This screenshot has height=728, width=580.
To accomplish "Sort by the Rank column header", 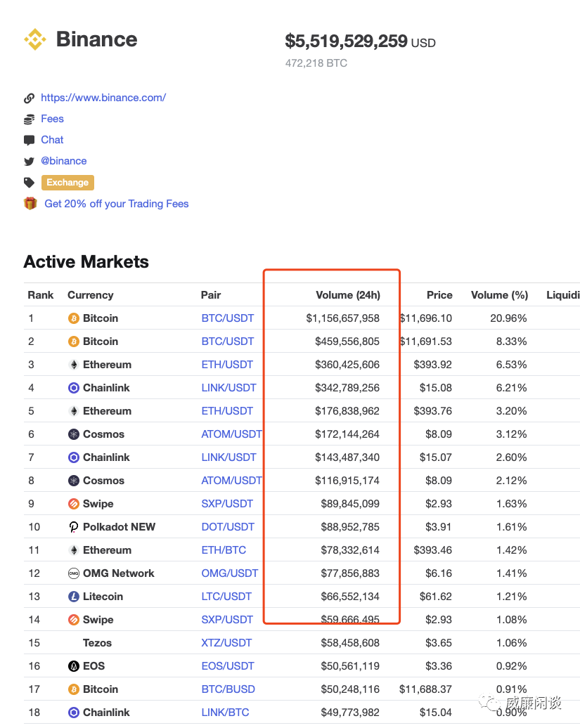I will pyautogui.click(x=41, y=295).
